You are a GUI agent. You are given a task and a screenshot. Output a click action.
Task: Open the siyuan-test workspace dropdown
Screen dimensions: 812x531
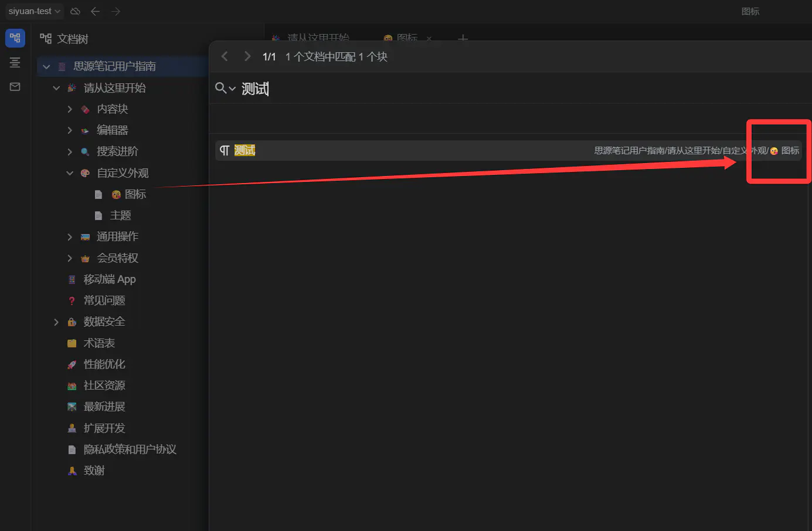[x=34, y=11]
